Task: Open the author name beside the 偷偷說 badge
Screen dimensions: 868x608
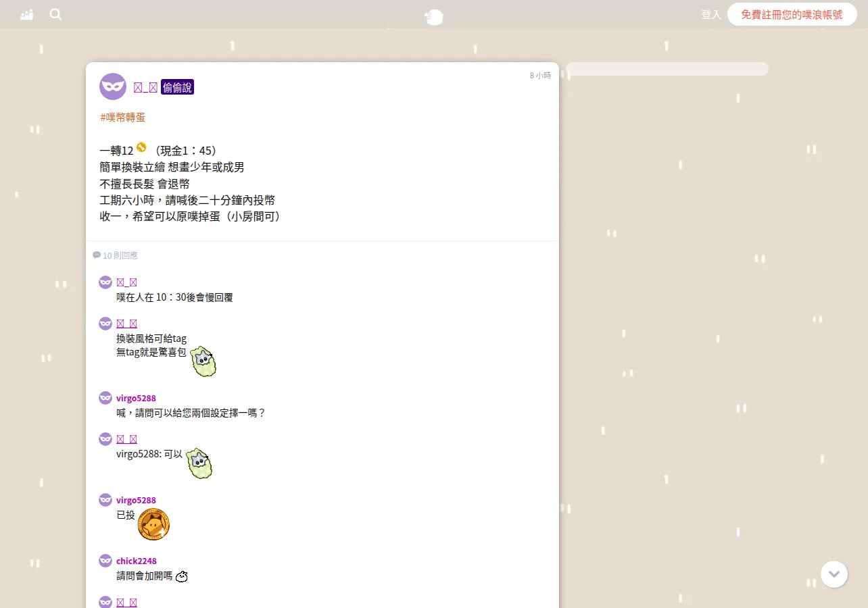Action: coord(145,87)
